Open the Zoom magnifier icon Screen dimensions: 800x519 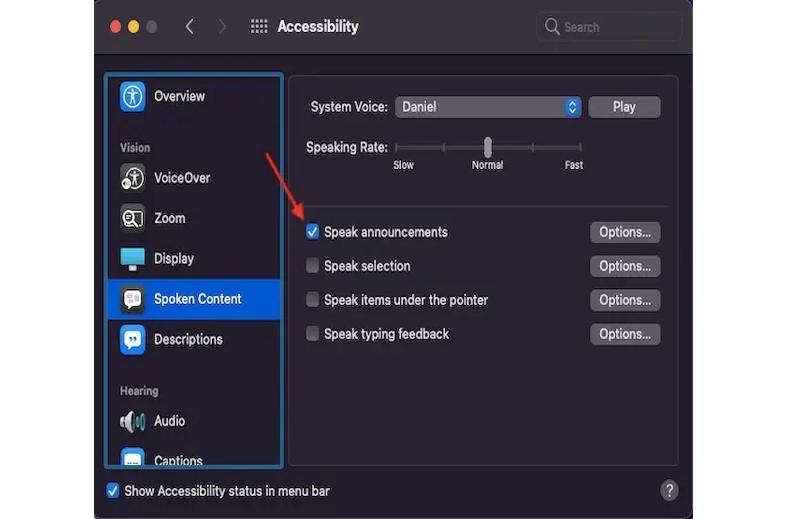pyautogui.click(x=133, y=218)
